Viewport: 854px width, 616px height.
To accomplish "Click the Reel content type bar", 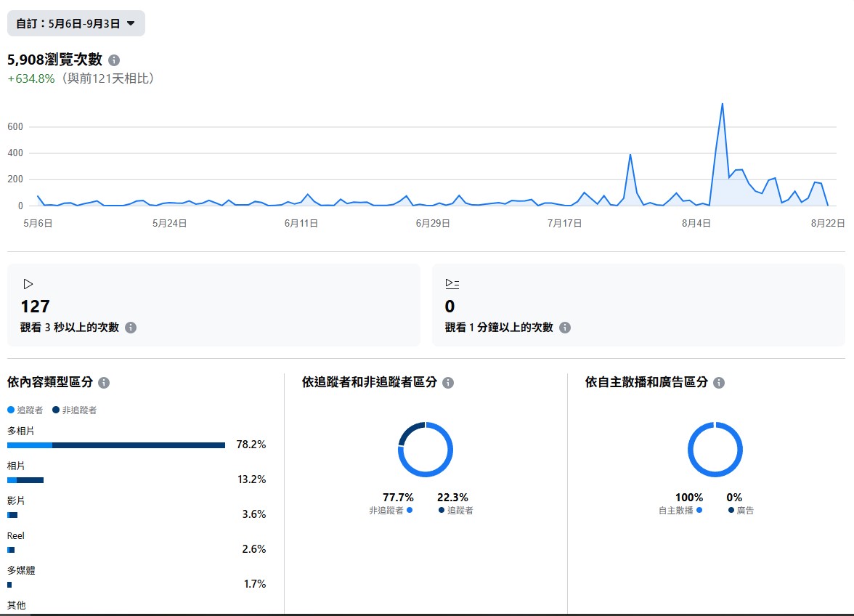I will pyautogui.click(x=11, y=550).
